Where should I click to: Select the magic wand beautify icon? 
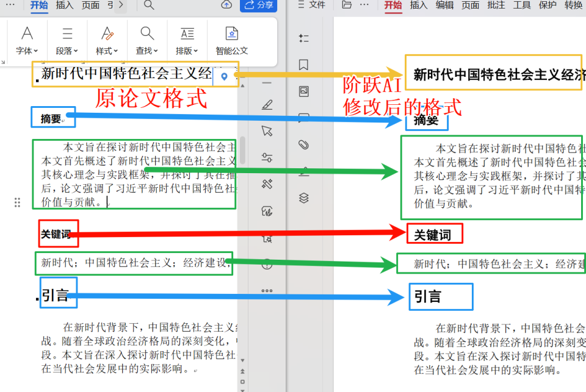coord(267,184)
